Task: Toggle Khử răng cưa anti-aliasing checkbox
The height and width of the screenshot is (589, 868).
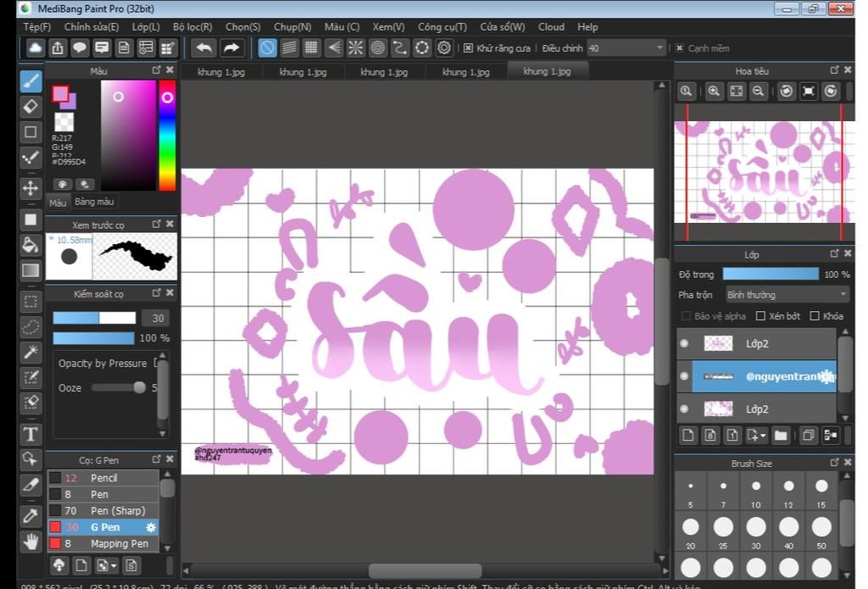Action: [x=468, y=48]
